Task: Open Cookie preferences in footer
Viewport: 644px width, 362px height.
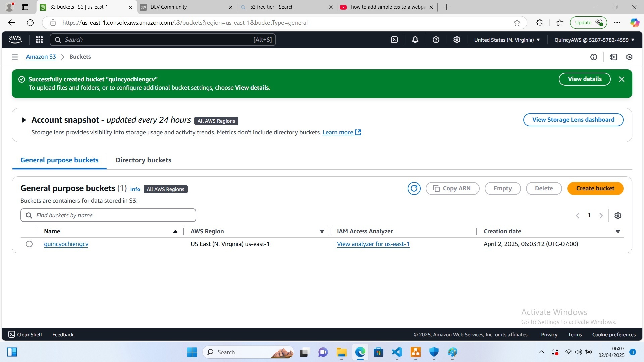Action: click(x=614, y=335)
